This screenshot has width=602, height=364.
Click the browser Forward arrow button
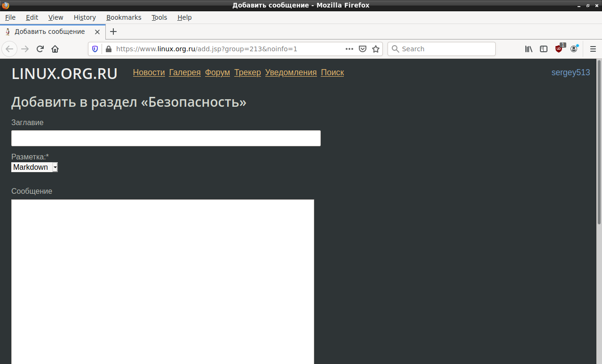(x=25, y=49)
